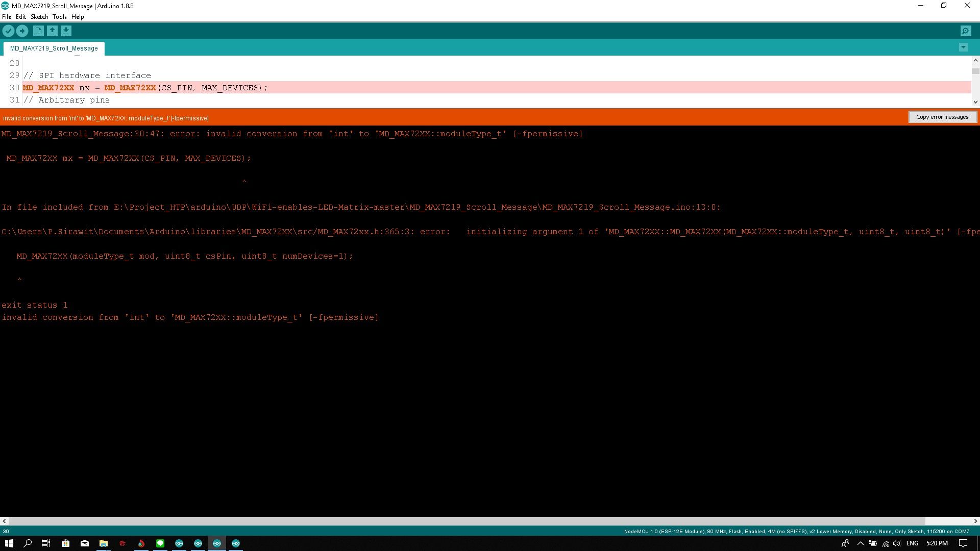Click the Save sketch down-arrow icon
980x551 pixels.
tap(66, 31)
